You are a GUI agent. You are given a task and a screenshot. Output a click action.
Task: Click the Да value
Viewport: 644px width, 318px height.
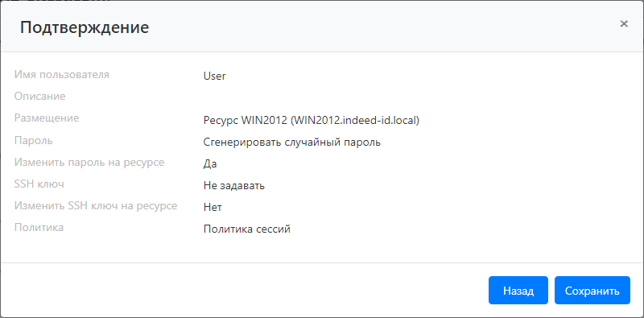[210, 164]
